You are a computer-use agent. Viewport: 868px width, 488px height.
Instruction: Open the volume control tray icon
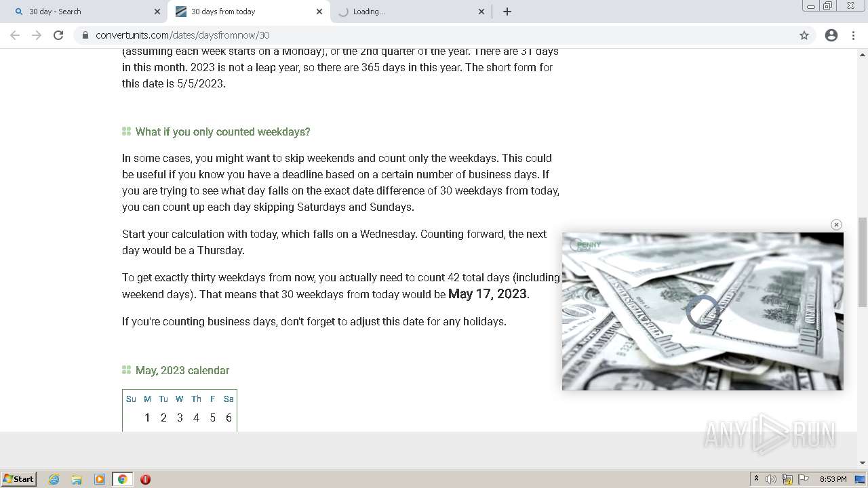[771, 479]
